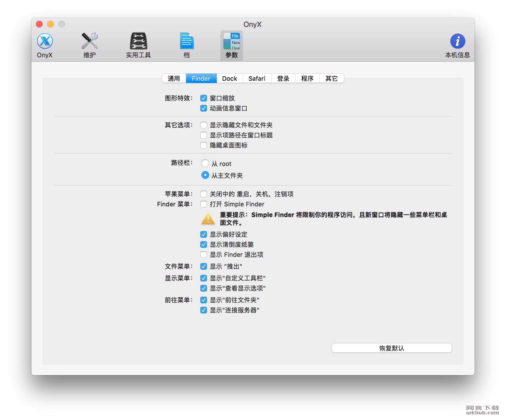Click the 重要提示 Simple Finder warning text
Screen dimensions: 506x420
pos(333,219)
